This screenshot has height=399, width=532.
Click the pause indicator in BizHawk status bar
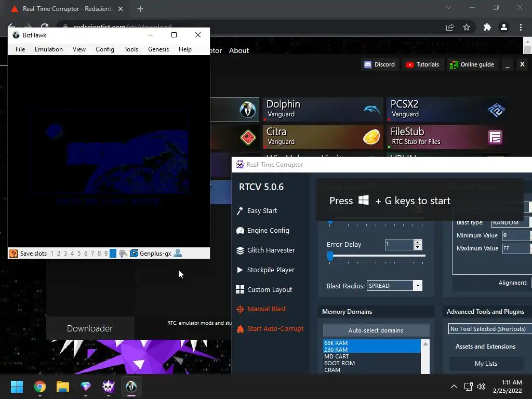pos(113,254)
